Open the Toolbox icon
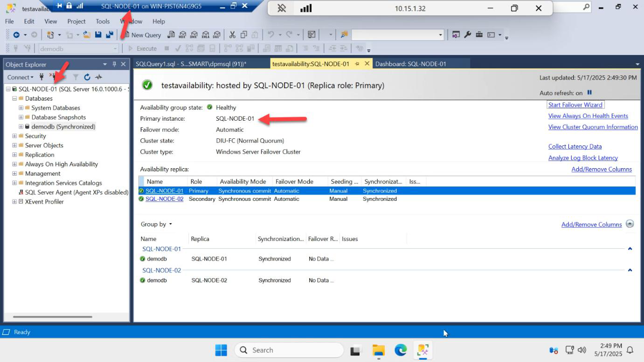644x362 pixels. click(x=479, y=35)
